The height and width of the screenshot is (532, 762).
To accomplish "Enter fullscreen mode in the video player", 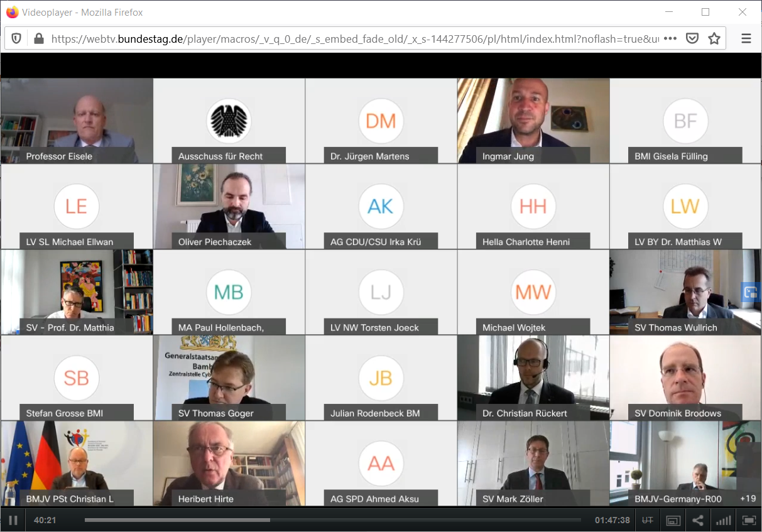I will pyautogui.click(x=749, y=520).
